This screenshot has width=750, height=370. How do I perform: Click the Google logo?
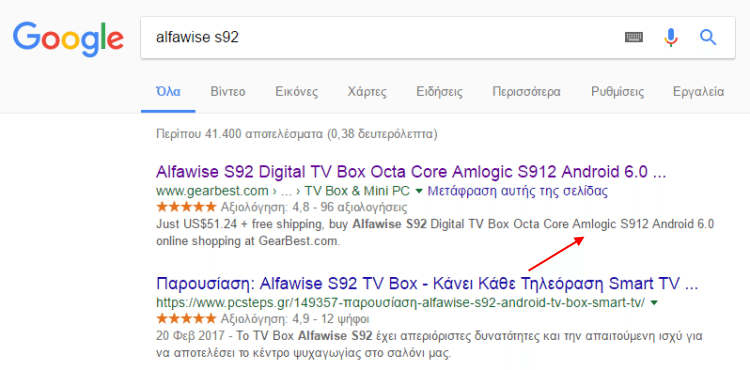(x=68, y=40)
